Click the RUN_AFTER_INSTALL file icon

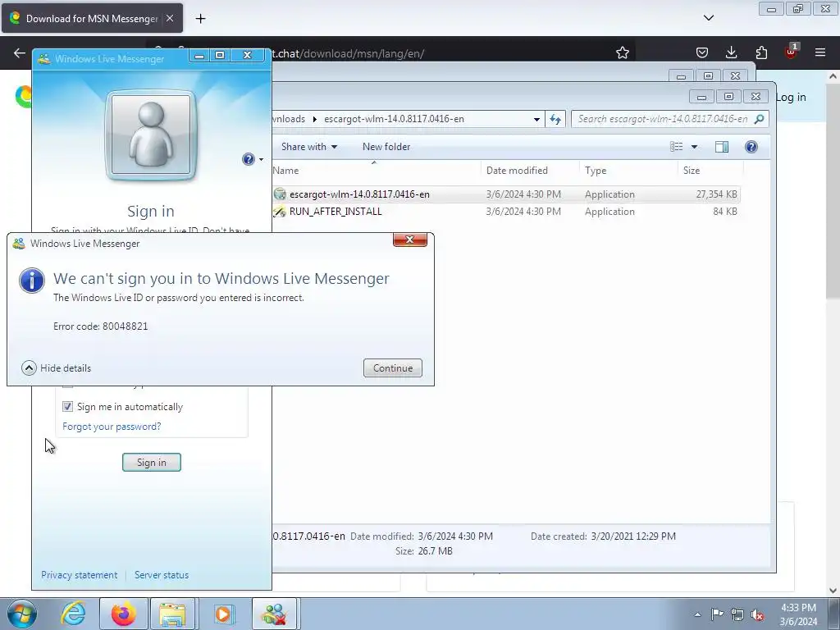click(280, 212)
